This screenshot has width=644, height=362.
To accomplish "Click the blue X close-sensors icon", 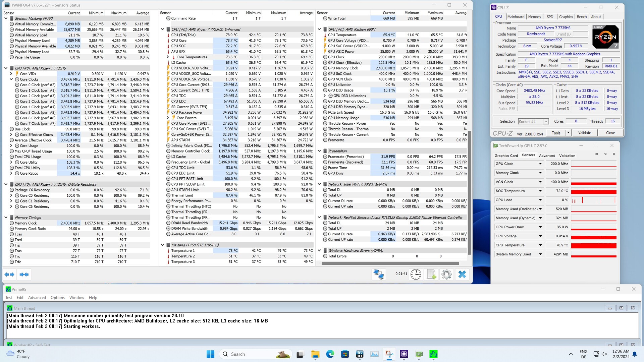I will (x=462, y=274).
